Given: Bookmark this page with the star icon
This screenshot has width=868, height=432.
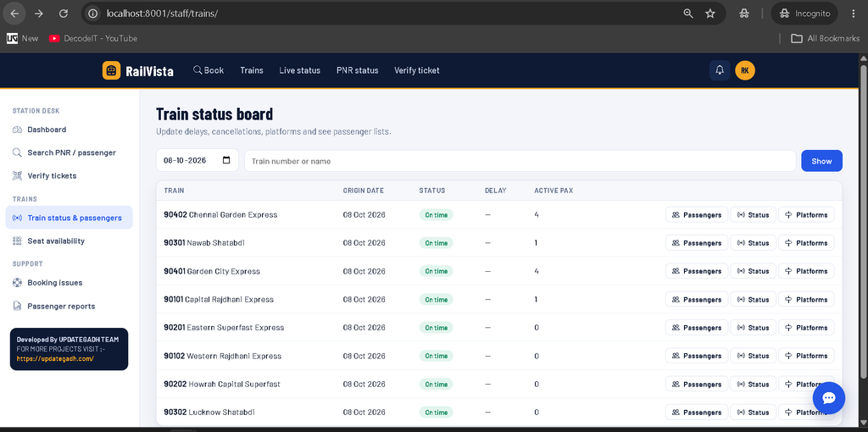Looking at the screenshot, I should coord(710,14).
